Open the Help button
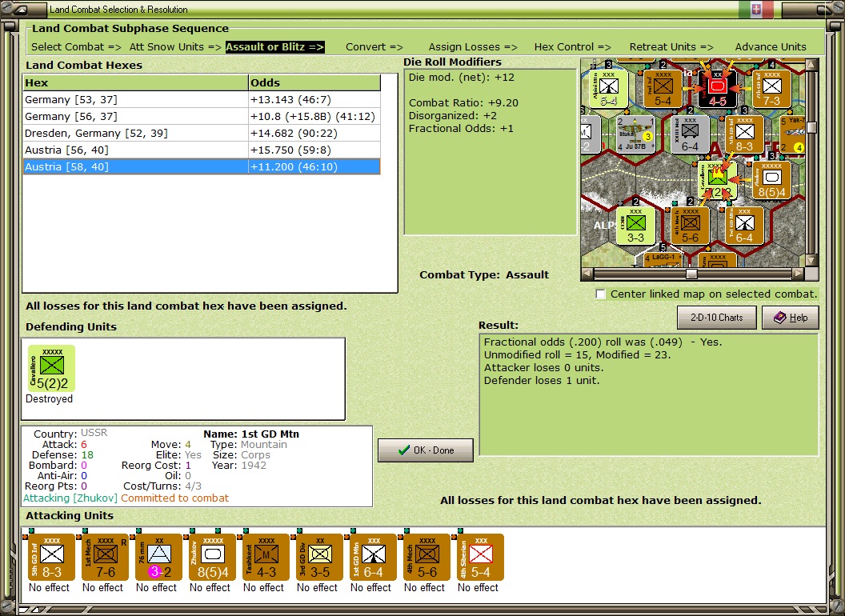The image size is (845, 616). [x=791, y=318]
